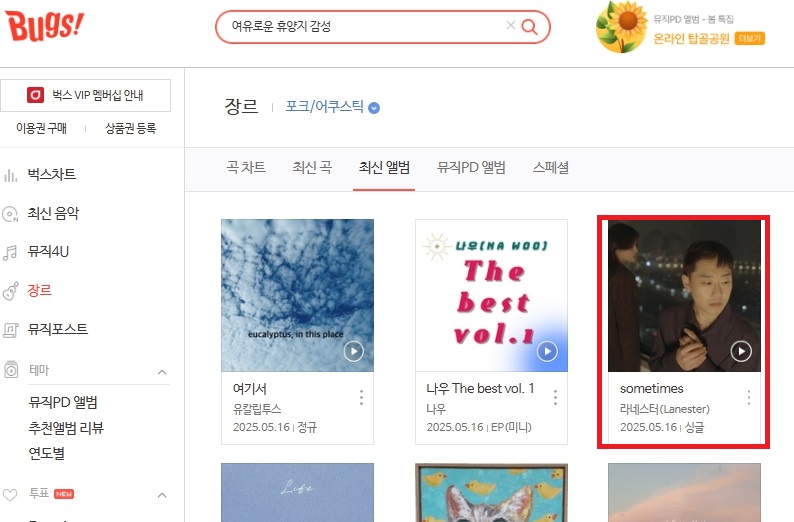Go to 최신 음악 in sidebar
794x522 pixels.
click(53, 213)
